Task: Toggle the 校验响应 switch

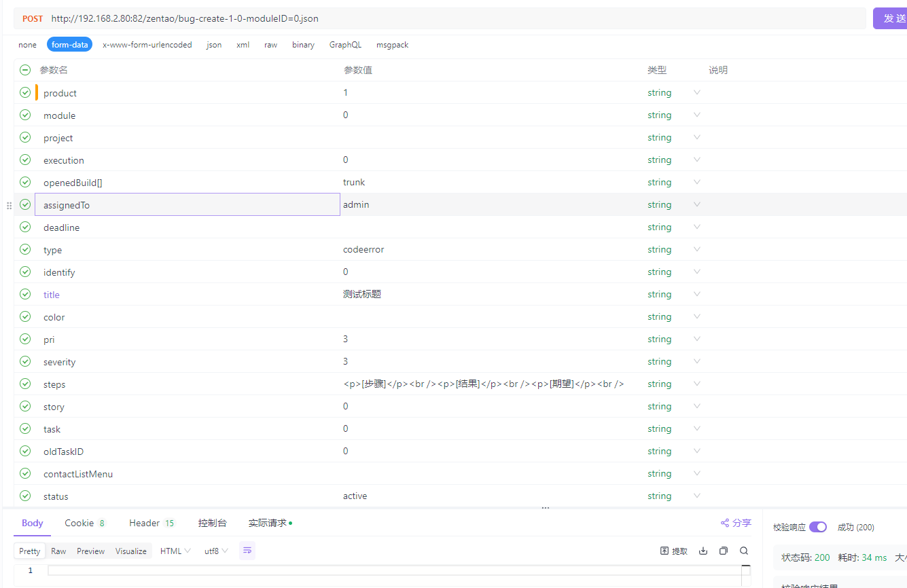Action: [817, 528]
